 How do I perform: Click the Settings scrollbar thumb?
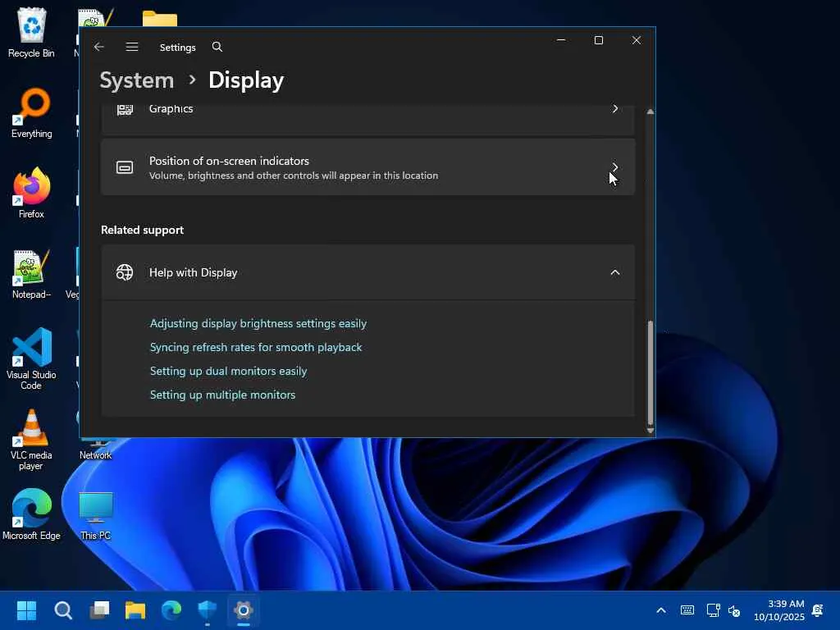[x=651, y=372]
